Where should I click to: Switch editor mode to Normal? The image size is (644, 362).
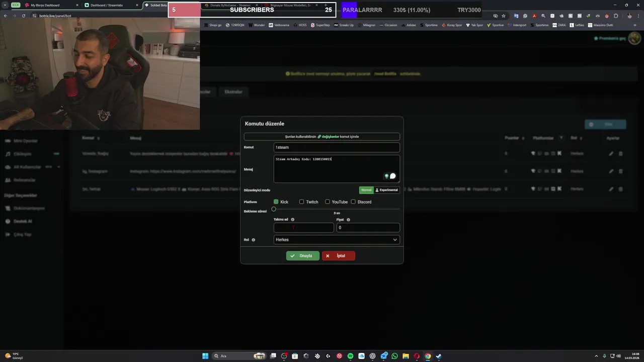[366, 190]
